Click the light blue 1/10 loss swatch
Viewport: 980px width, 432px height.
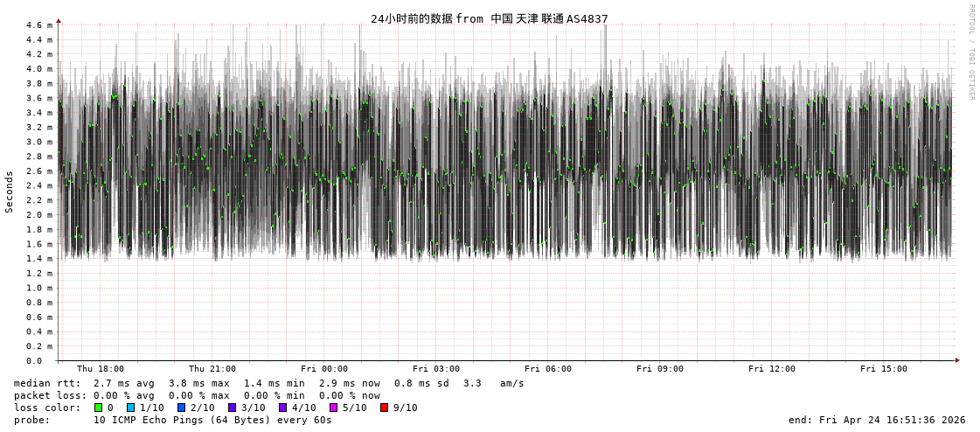point(130,408)
